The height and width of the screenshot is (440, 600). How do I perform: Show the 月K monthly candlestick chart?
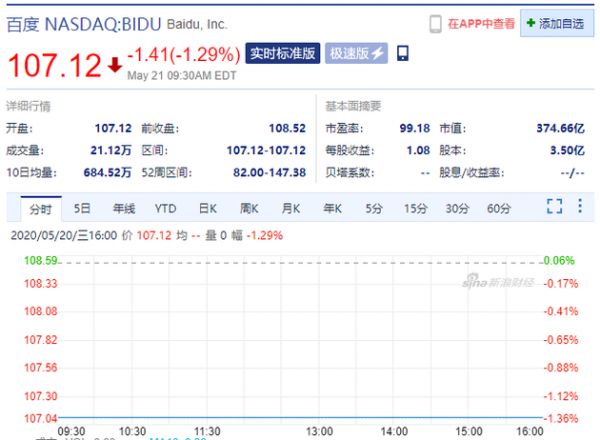(290, 208)
